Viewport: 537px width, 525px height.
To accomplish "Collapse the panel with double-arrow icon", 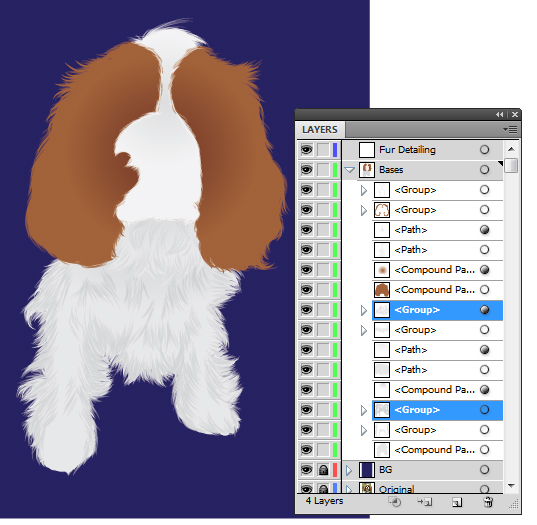I will pos(500,114).
